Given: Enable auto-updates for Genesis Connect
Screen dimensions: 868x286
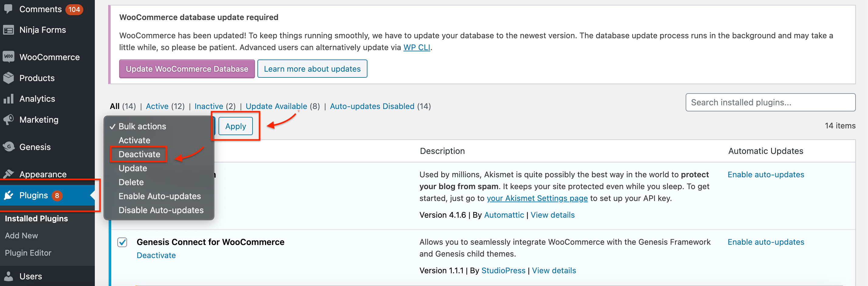Looking at the screenshot, I should [x=766, y=242].
